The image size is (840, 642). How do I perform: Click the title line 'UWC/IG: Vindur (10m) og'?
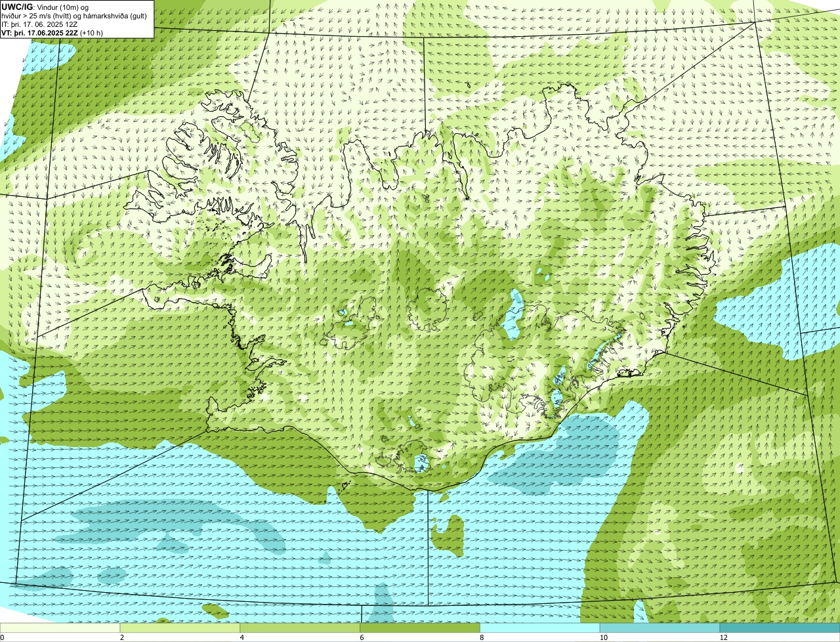pos(45,7)
